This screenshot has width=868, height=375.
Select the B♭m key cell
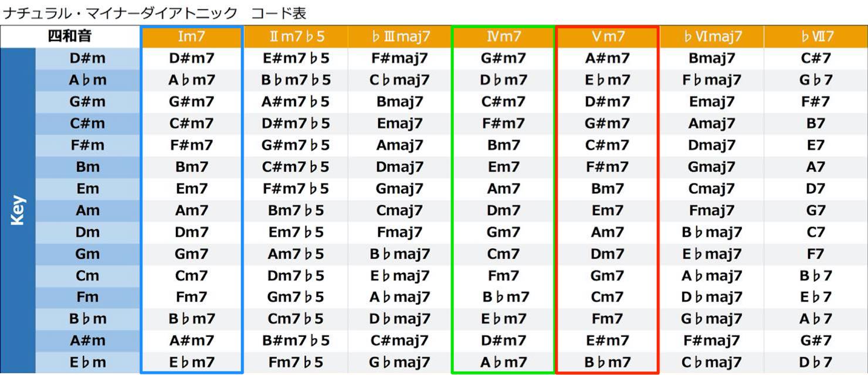[x=87, y=319]
